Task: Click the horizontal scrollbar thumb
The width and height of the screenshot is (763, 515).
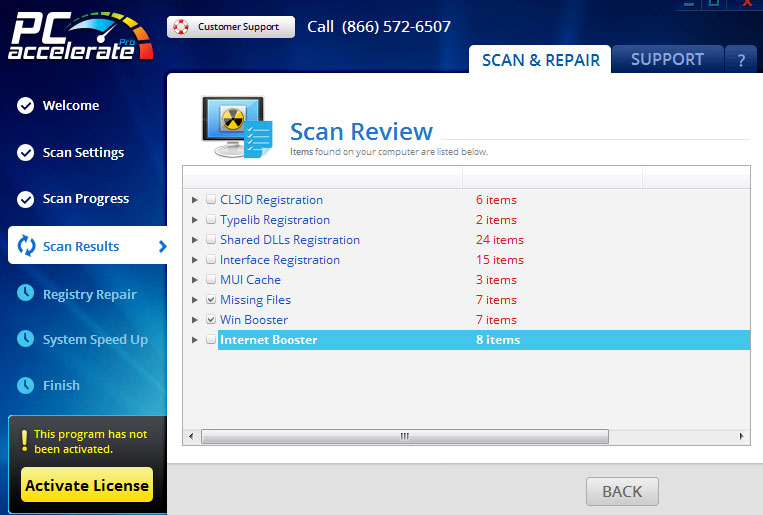Action: coord(404,437)
